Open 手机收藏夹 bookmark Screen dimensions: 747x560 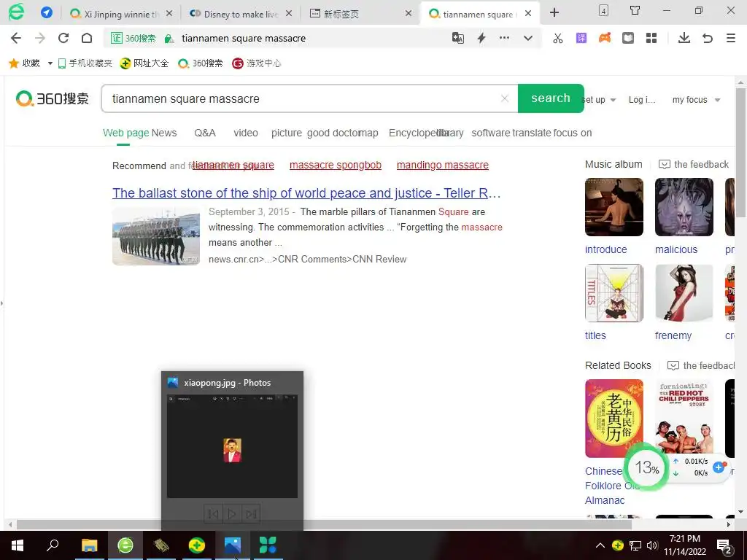pos(85,63)
